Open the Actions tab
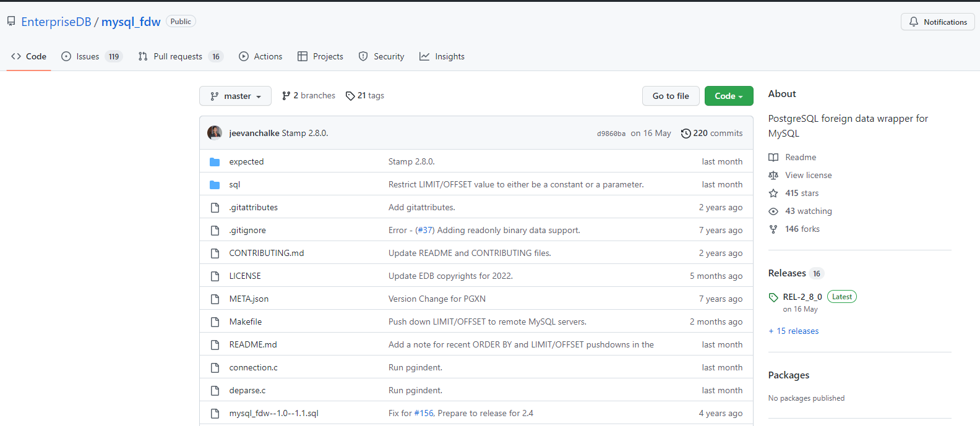 [x=260, y=56]
